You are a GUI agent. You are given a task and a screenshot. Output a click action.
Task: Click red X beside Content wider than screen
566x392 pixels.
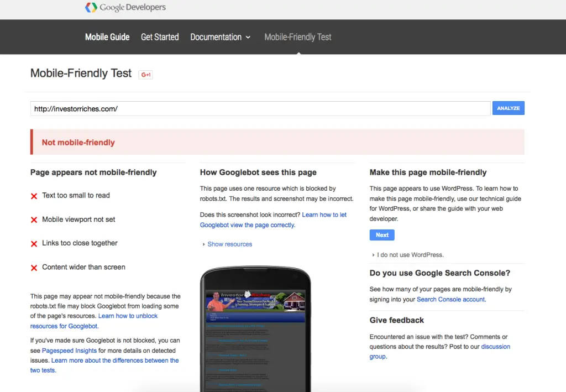point(34,268)
